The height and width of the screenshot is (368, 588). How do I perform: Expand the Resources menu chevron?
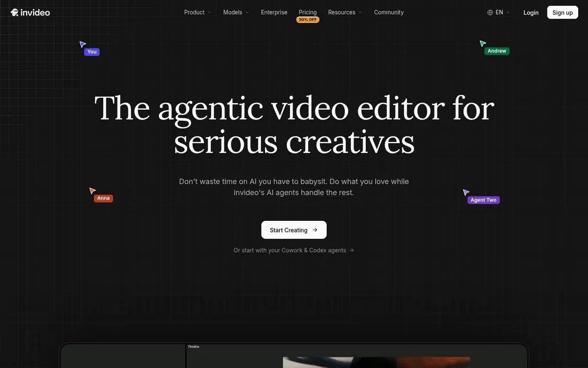(360, 12)
